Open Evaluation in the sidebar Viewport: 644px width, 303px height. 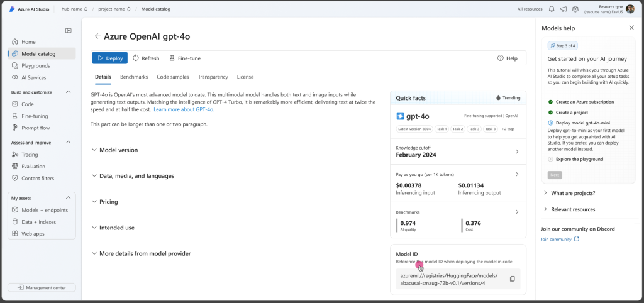click(42, 167)
